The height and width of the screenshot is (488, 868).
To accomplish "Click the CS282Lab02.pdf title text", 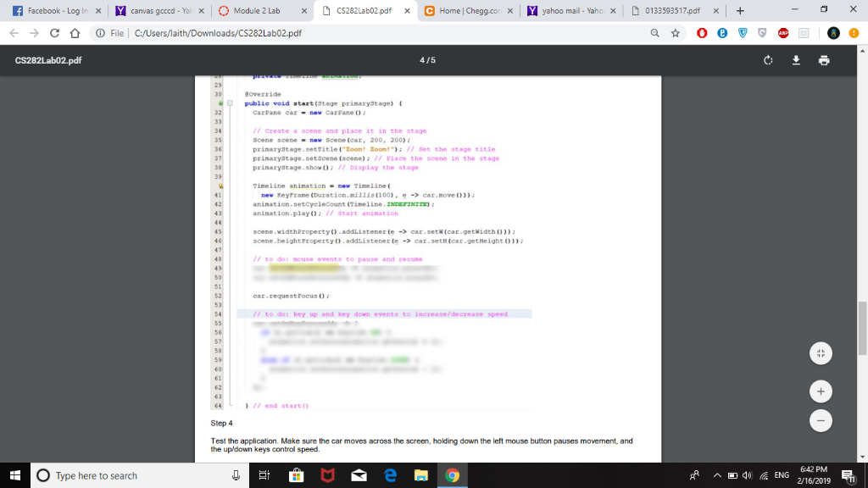I will point(48,60).
